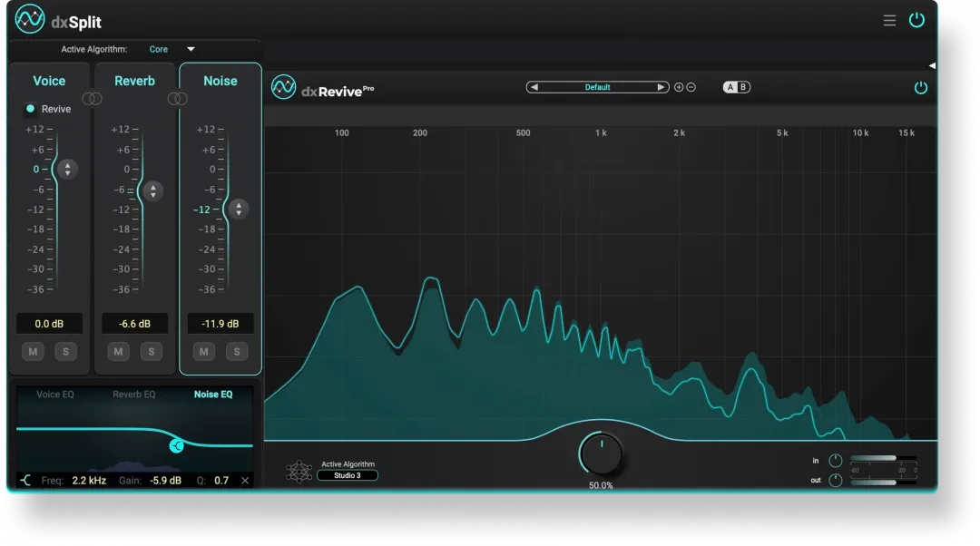Solo the Voice channel
Image resolution: width=980 pixels, height=546 pixels.
65,352
